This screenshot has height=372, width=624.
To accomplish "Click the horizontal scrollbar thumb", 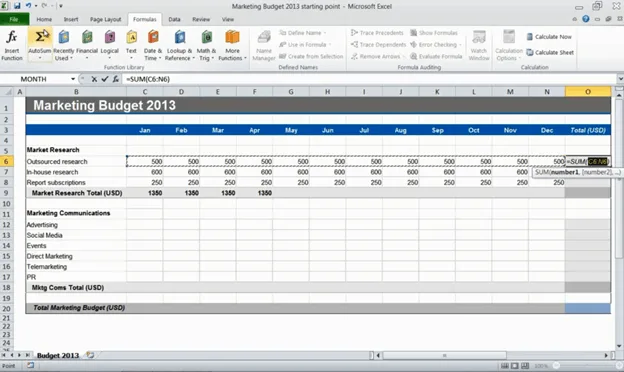I will (x=445, y=355).
